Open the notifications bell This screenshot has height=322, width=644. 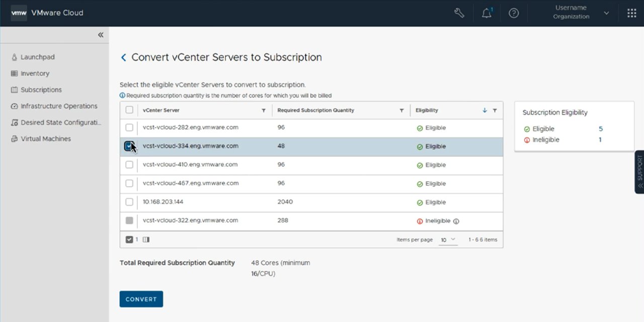click(487, 13)
